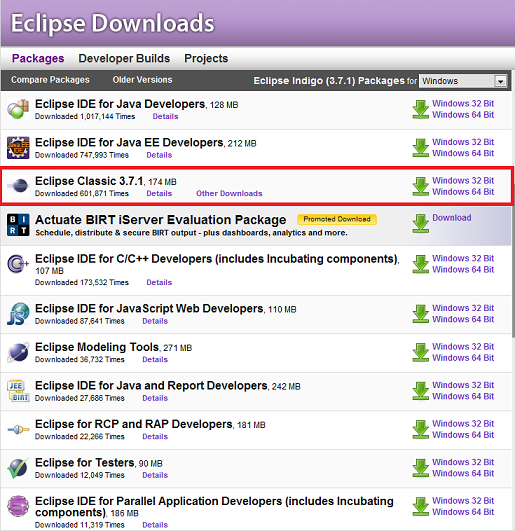Download Java EE Developers Windows 32 Bit
This screenshot has height=531, width=515.
(x=463, y=142)
